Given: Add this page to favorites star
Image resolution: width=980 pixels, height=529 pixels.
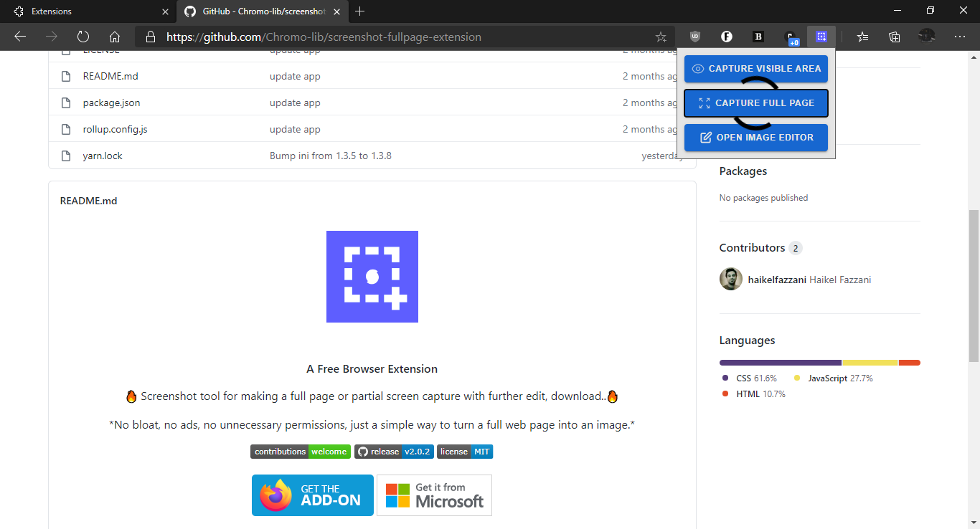Looking at the screenshot, I should pos(661,37).
